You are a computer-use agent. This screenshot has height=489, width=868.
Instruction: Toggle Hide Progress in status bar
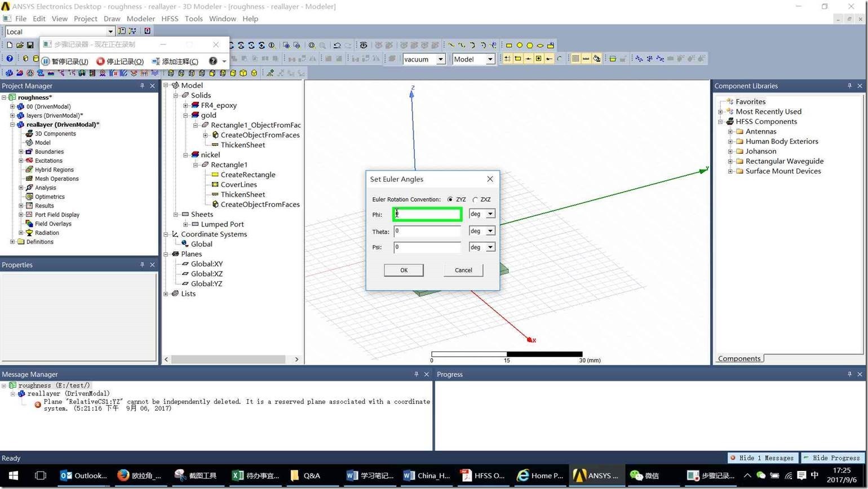(x=832, y=458)
